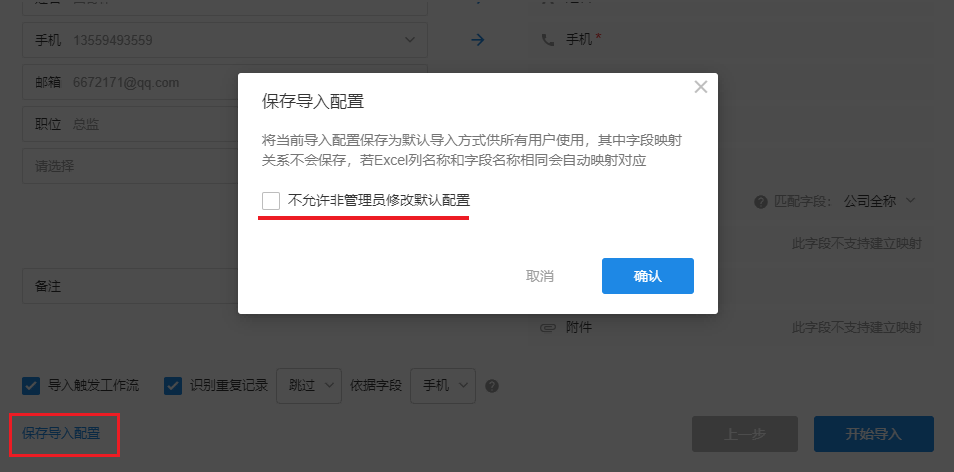Uncheck the 识别重复记录 checkbox
This screenshot has height=472, width=954.
click(x=173, y=385)
